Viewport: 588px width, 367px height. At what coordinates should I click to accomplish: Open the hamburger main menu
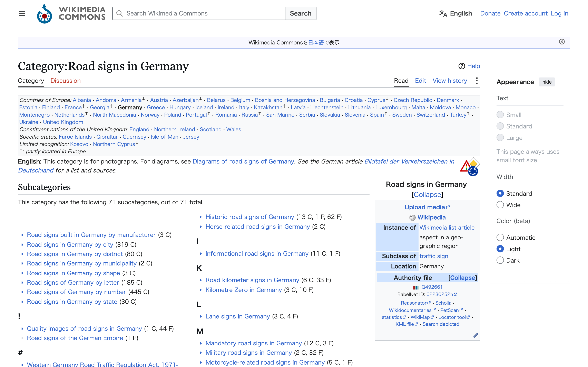tap(22, 13)
